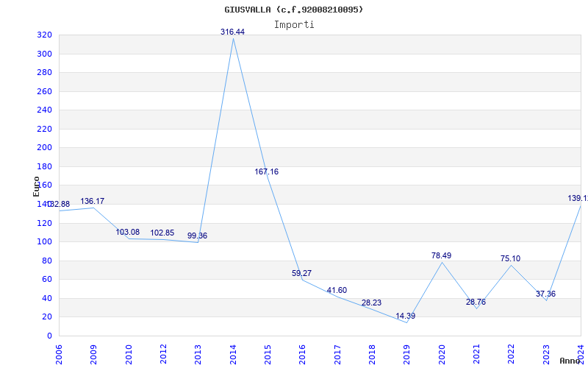Click the 28.76 data label
The image size is (588, 368).
[476, 302]
